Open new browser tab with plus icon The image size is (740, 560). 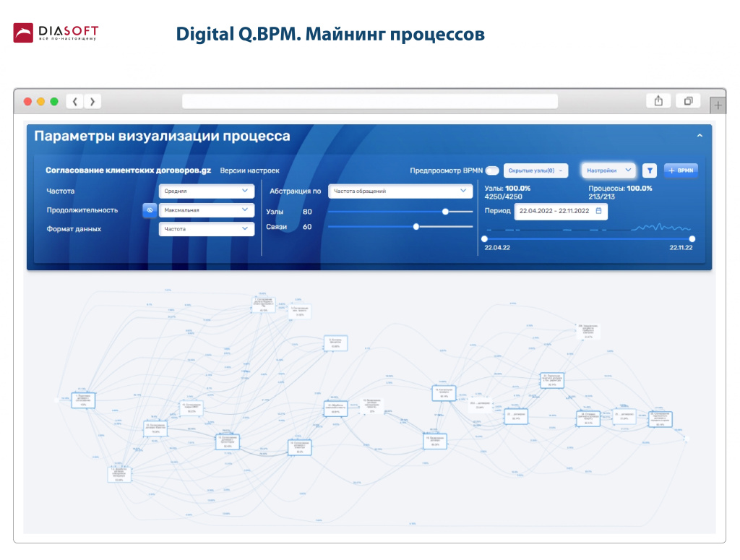(718, 105)
